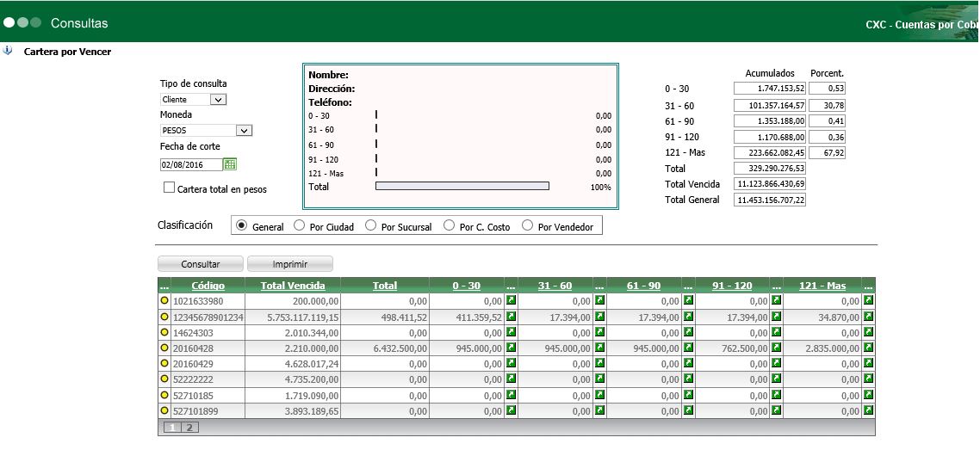Go to page 2 of results
The height and width of the screenshot is (462, 980).
[189, 428]
